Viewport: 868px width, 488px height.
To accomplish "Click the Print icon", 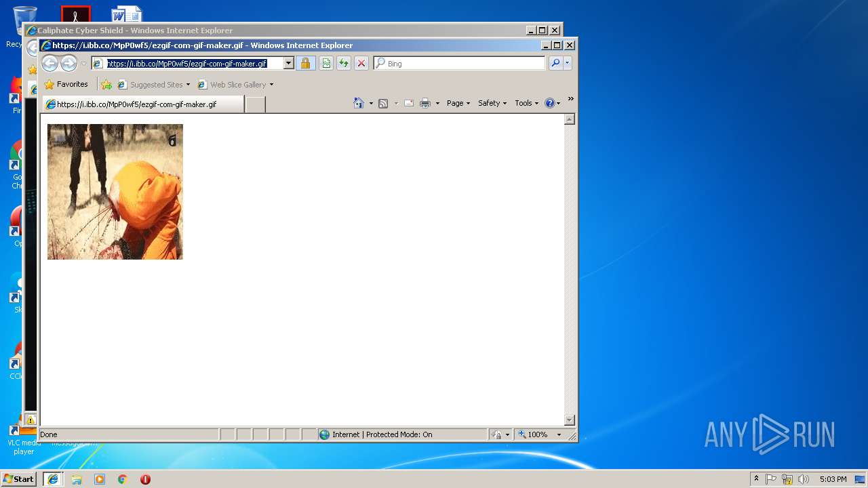I will [x=425, y=103].
